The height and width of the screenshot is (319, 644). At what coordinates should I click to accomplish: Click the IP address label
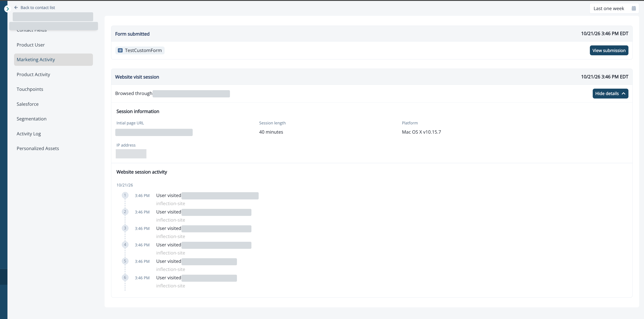126,145
